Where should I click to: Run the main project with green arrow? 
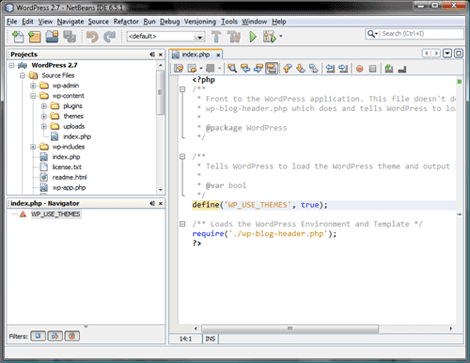click(x=253, y=36)
